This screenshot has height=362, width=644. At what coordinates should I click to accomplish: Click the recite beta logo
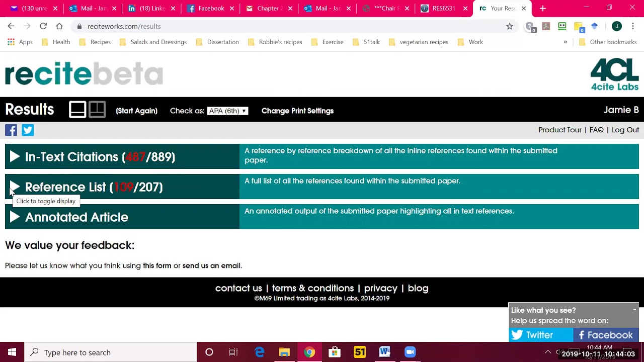84,74
